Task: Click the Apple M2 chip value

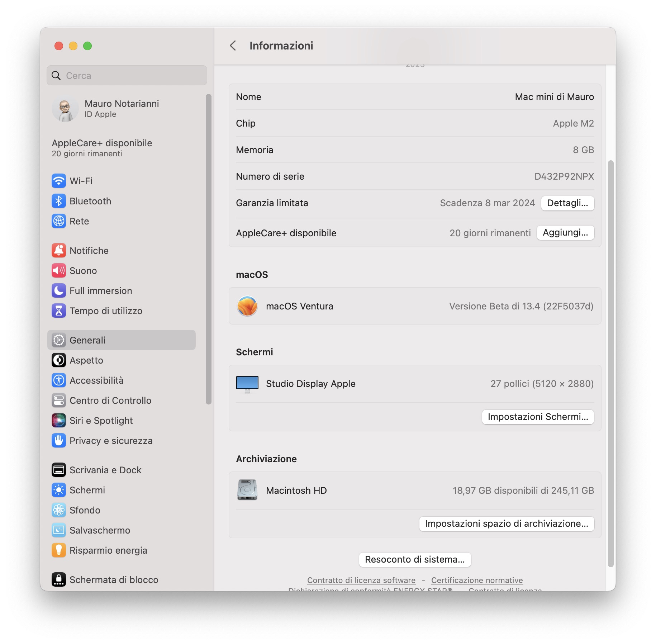Action: [x=573, y=123]
